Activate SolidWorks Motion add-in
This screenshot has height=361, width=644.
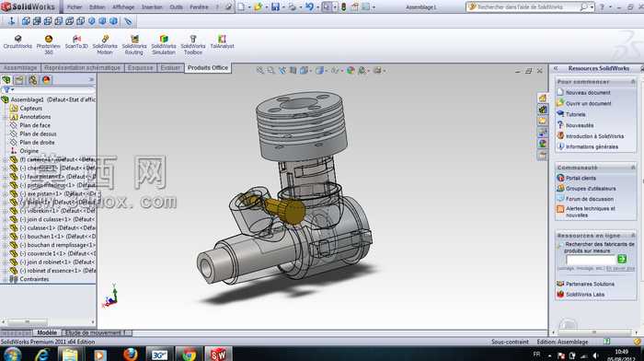[x=105, y=44]
